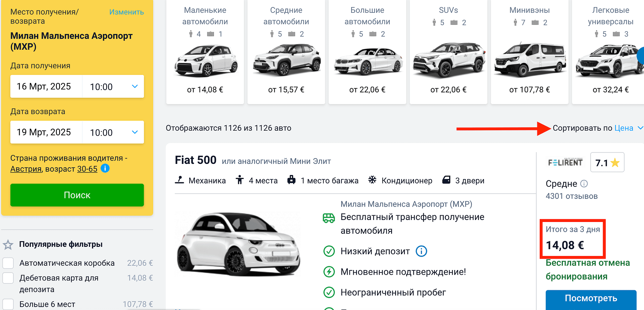
Task: Click the free shuttle bus icon
Action: tap(329, 218)
